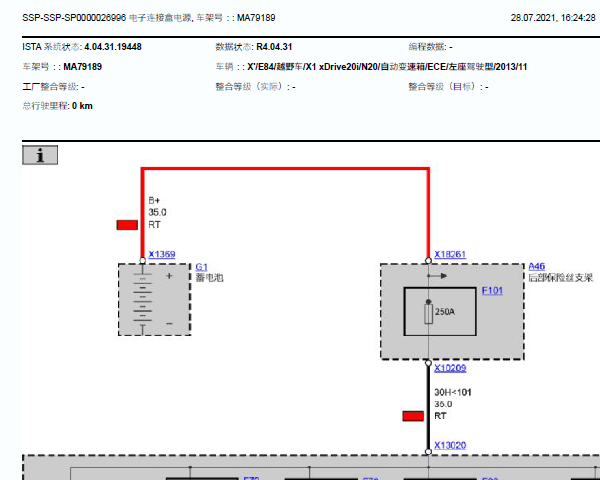Select the '250A' fuse rating text
The image size is (600, 480).
point(445,312)
